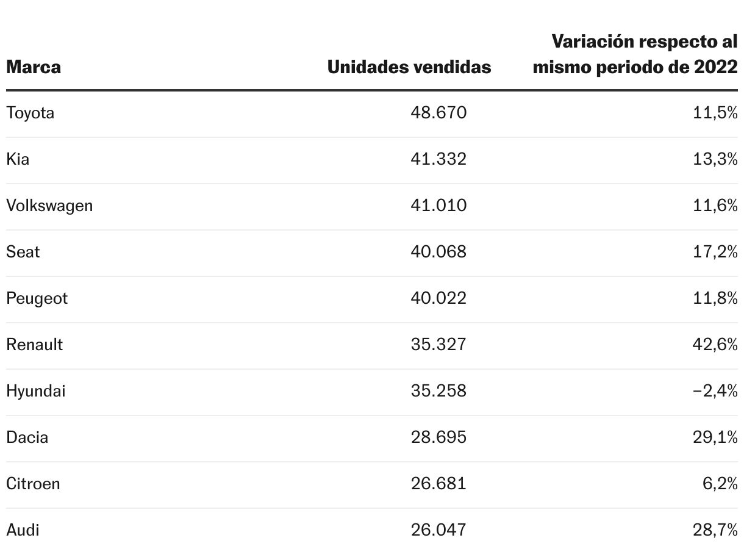Screen dimensions: 744x560
Task: Select Toyota's 48.670 units value
Action: pos(439,113)
